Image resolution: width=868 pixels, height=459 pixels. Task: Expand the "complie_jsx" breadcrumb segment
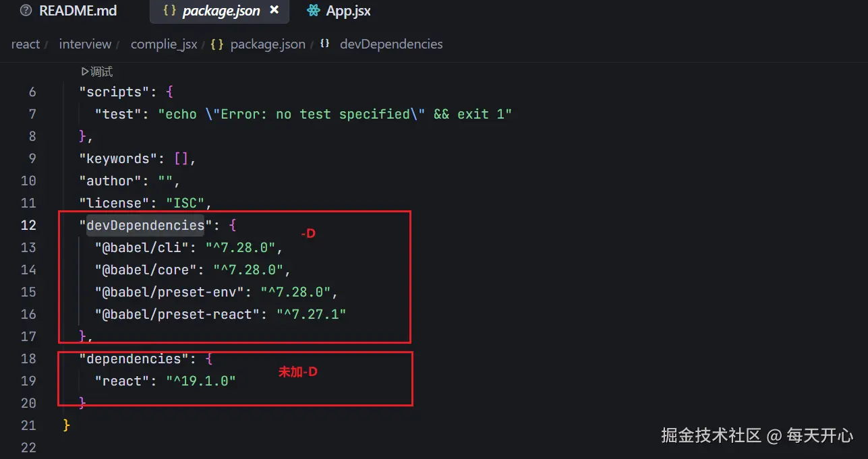point(164,44)
